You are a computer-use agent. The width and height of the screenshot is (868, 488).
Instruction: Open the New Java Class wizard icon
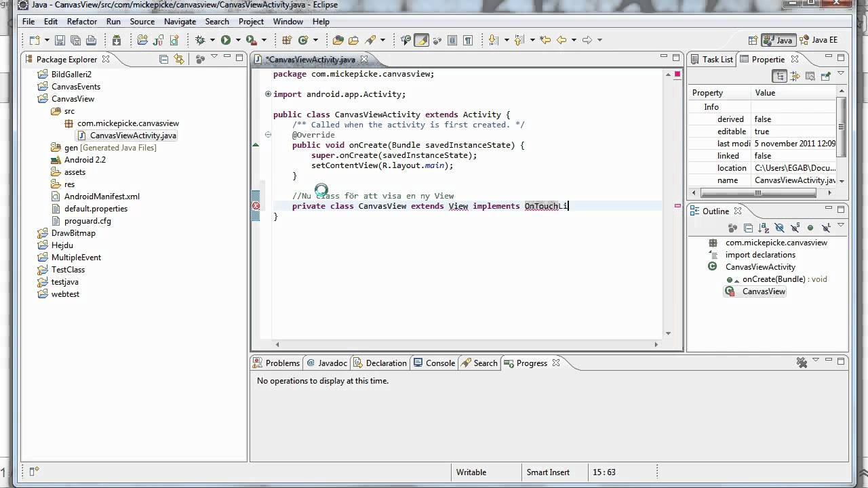[304, 40]
